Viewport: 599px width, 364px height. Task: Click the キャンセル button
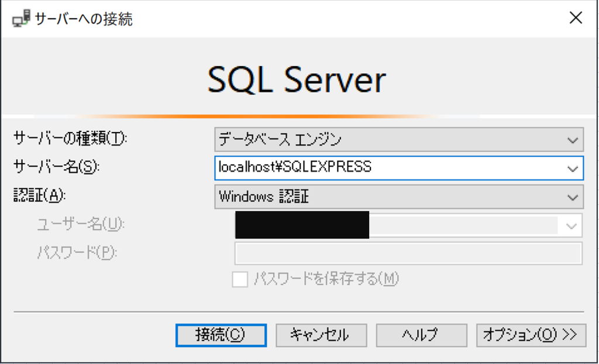point(321,335)
